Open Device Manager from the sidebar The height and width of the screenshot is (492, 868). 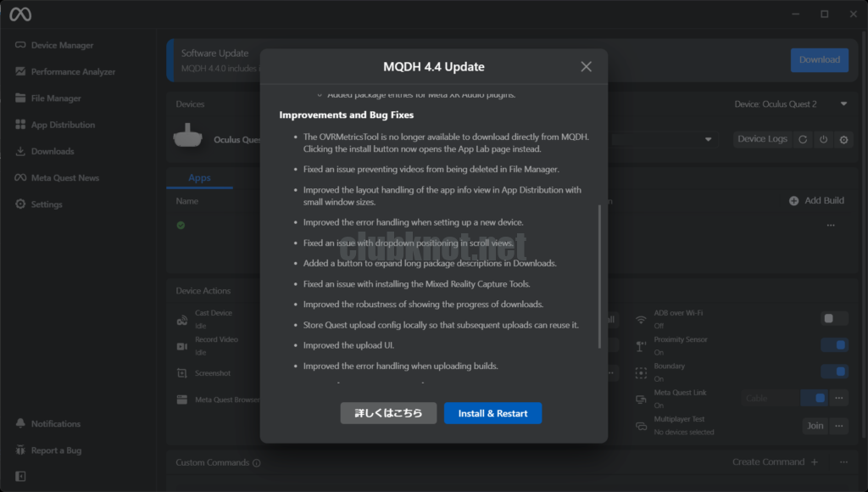click(x=62, y=45)
